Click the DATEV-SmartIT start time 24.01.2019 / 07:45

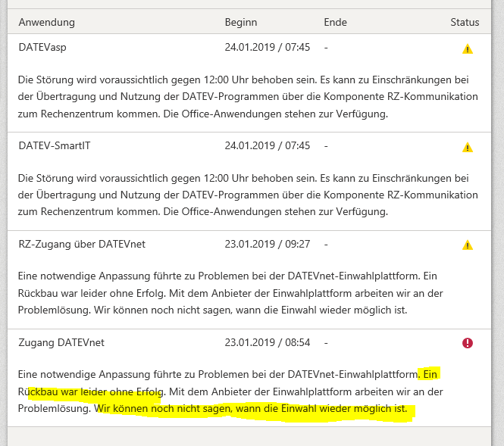pyautogui.click(x=268, y=145)
